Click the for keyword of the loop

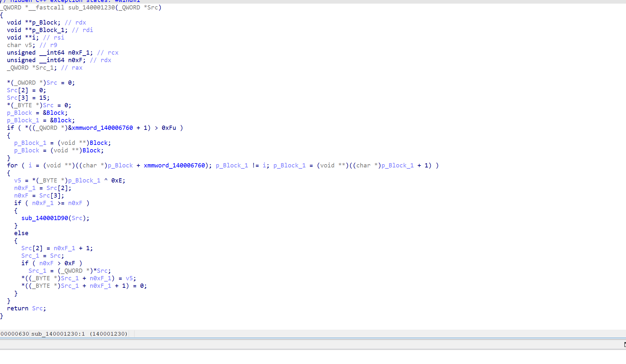pyautogui.click(x=12, y=165)
